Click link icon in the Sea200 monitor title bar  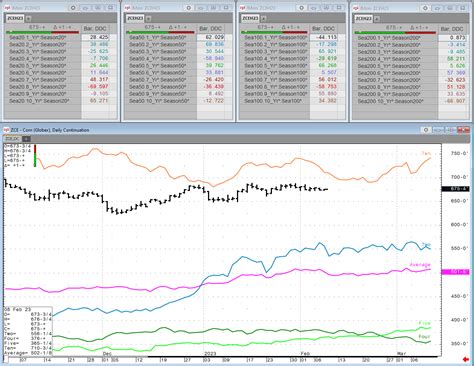pos(437,8)
